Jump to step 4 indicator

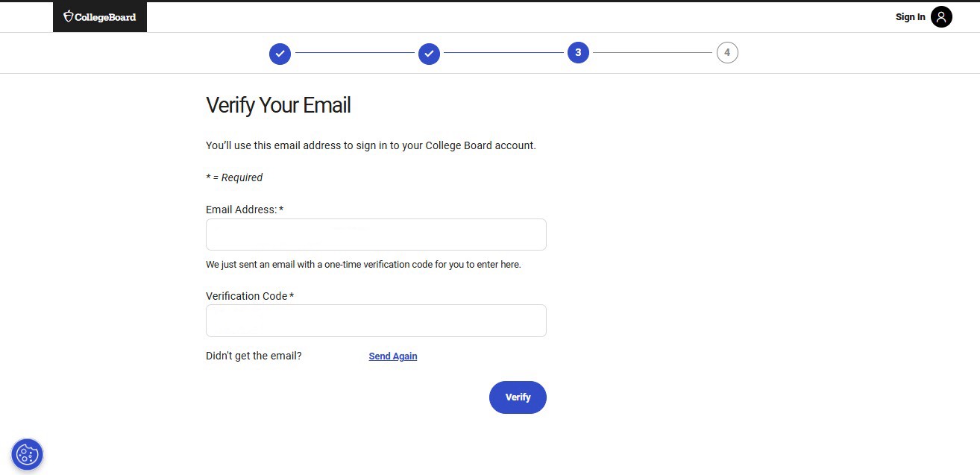click(727, 53)
